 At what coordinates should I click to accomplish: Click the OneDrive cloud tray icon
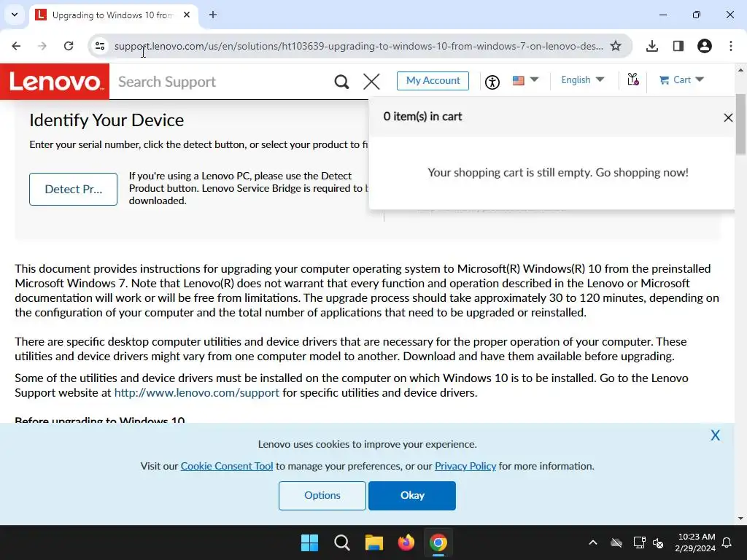(616, 542)
